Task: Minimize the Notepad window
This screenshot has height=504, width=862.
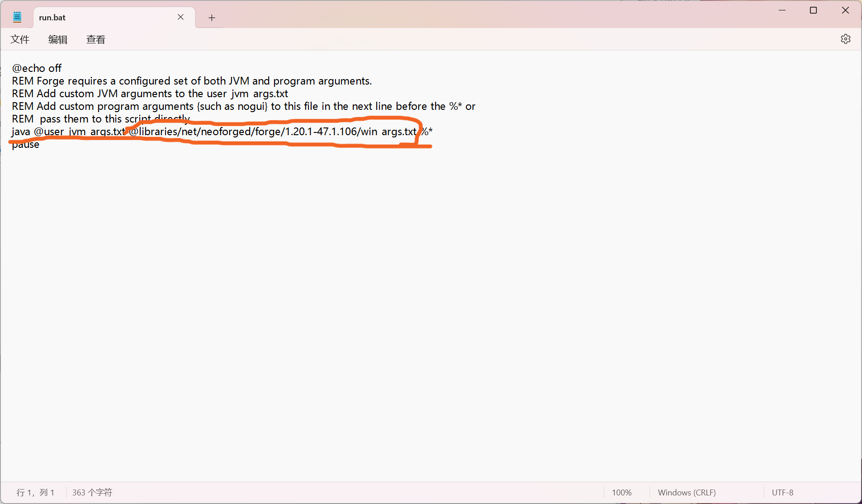Action: [x=782, y=10]
